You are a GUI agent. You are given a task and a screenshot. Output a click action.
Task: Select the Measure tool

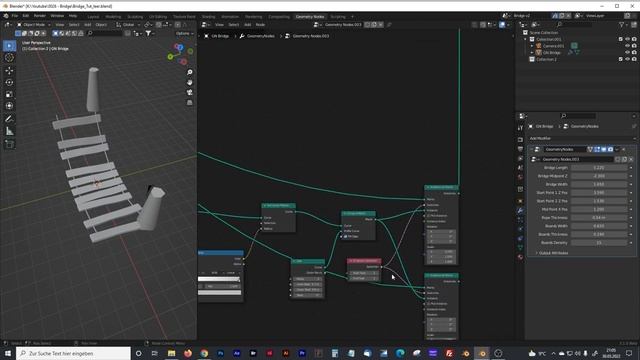[9, 131]
